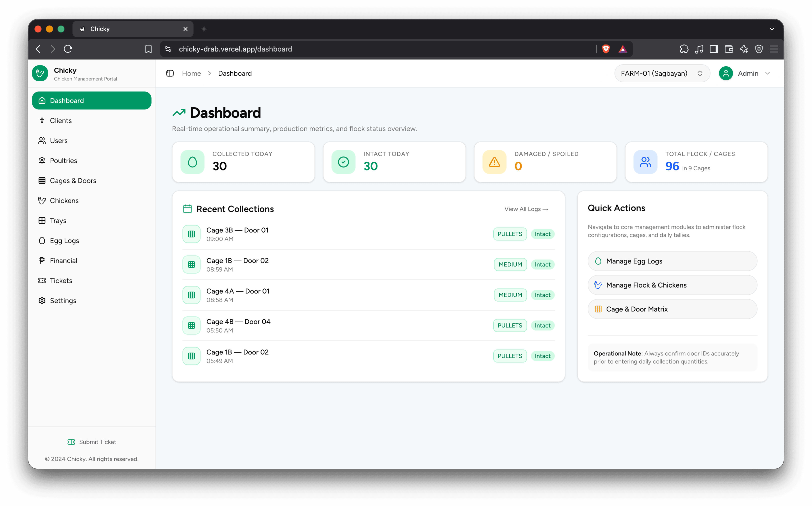The image size is (812, 506).
Task: Click Submit Ticket at sidebar bottom
Action: click(x=92, y=442)
